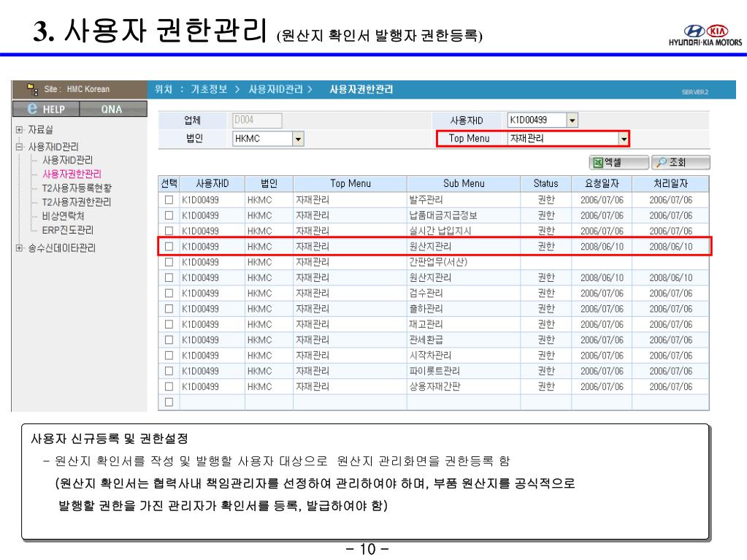Open the Top Menu dropdown showing 자재관리
The image size is (747, 560).
point(623,139)
